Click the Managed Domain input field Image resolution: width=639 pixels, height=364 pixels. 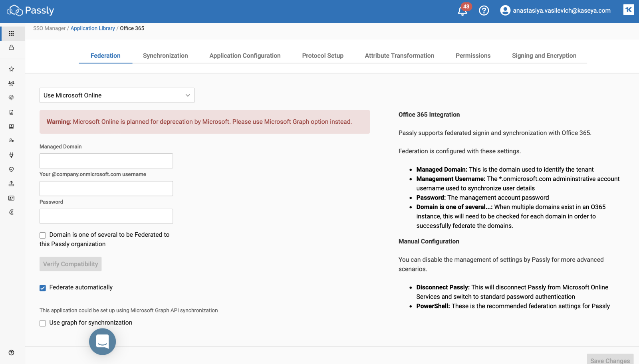click(x=106, y=161)
